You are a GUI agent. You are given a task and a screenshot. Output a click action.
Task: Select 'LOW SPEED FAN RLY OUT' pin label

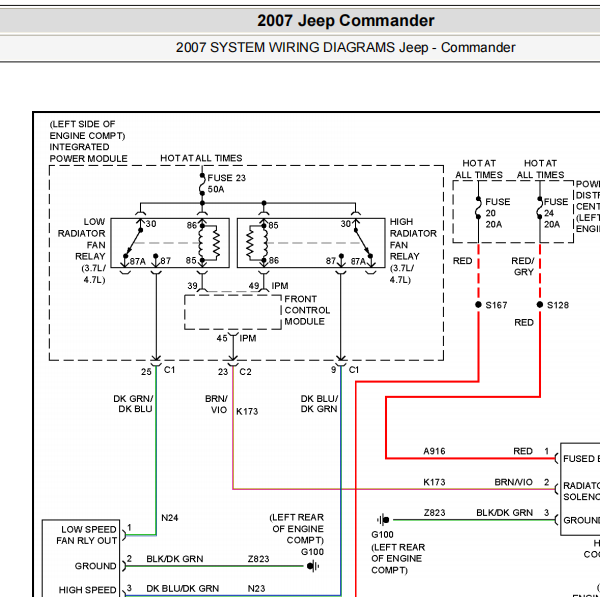pyautogui.click(x=86, y=535)
